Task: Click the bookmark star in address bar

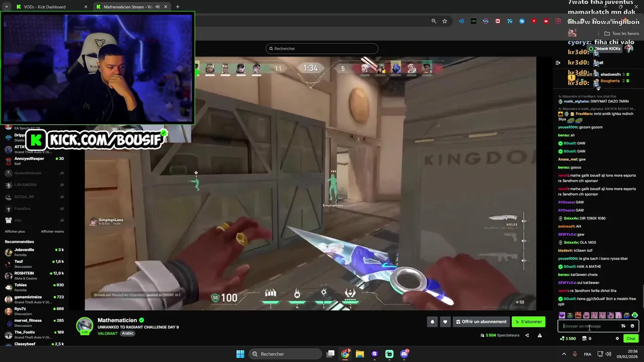Action: [x=445, y=21]
